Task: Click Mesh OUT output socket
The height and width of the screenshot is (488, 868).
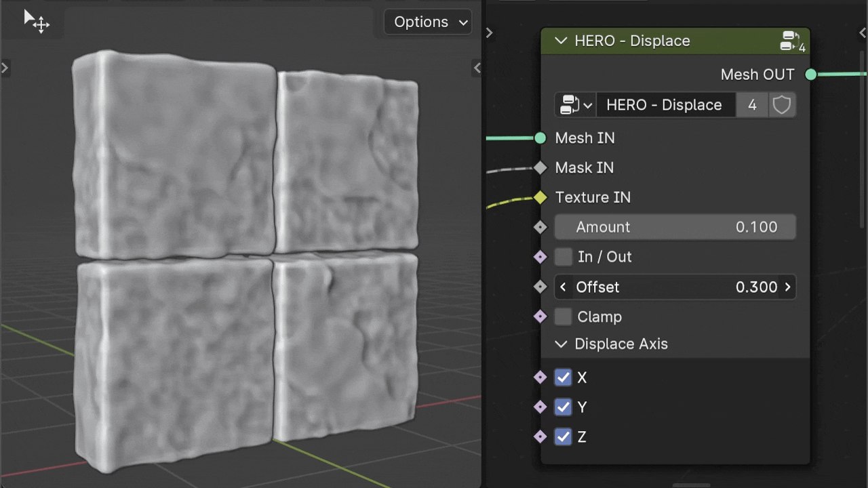Action: click(x=810, y=75)
